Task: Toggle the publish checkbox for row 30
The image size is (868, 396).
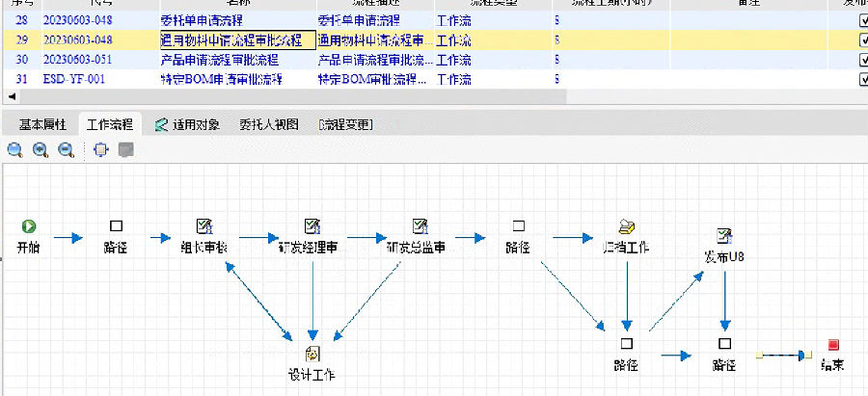Action: (x=863, y=60)
